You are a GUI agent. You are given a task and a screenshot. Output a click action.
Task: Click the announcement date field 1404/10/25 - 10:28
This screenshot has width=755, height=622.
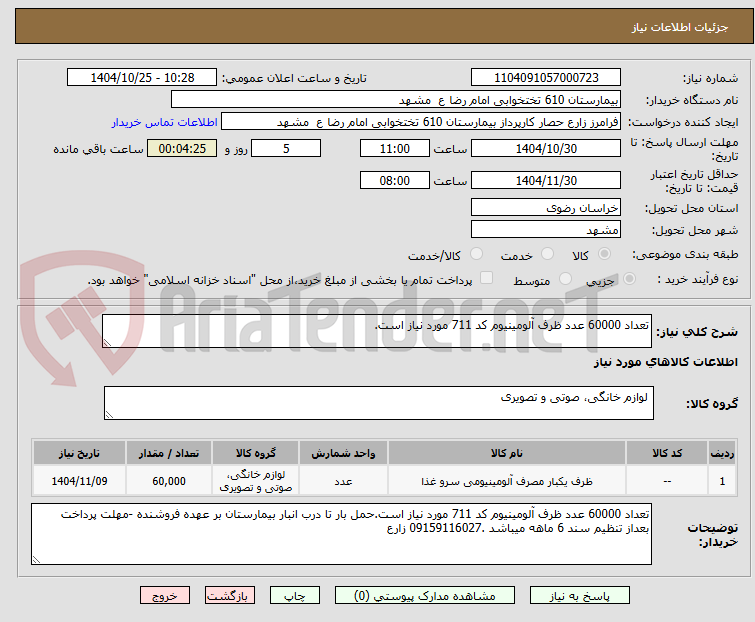[142, 78]
